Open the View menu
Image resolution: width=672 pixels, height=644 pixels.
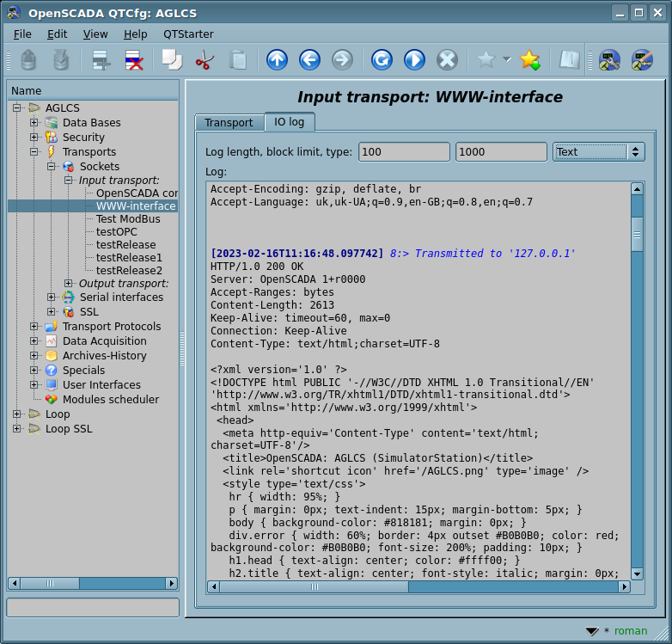95,34
